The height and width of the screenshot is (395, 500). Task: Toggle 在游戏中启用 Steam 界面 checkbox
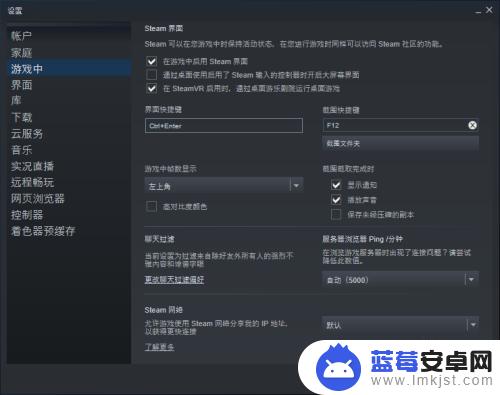pos(152,61)
